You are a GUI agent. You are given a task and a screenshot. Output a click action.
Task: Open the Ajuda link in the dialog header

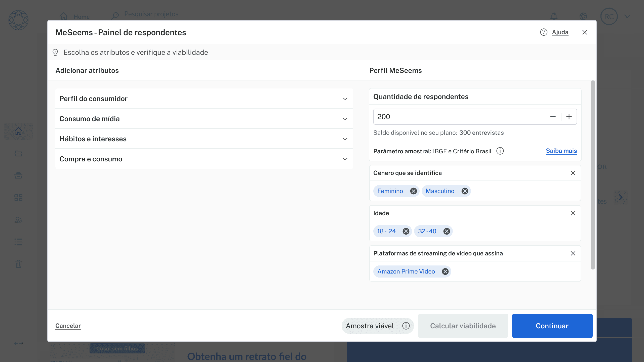click(x=560, y=32)
